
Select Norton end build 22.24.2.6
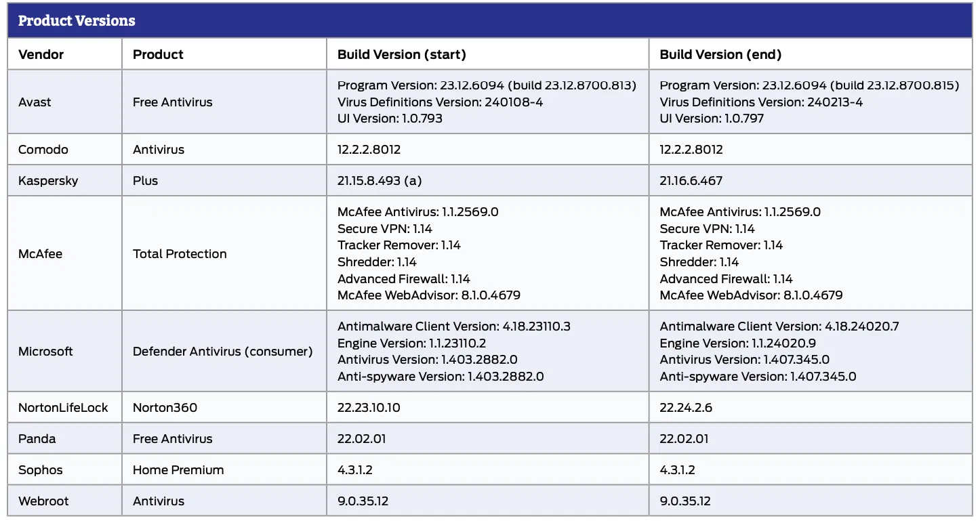point(686,408)
